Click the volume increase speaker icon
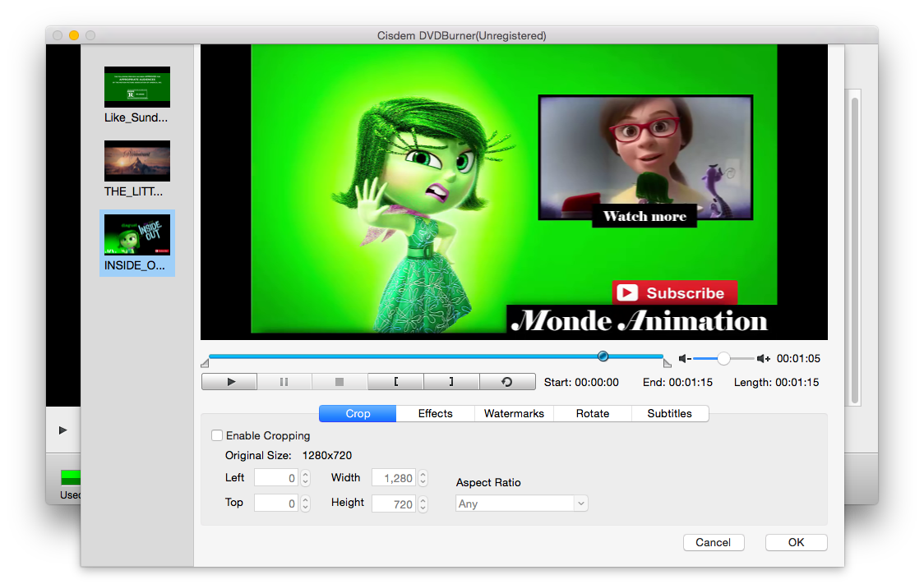924x584 pixels. 763,358
